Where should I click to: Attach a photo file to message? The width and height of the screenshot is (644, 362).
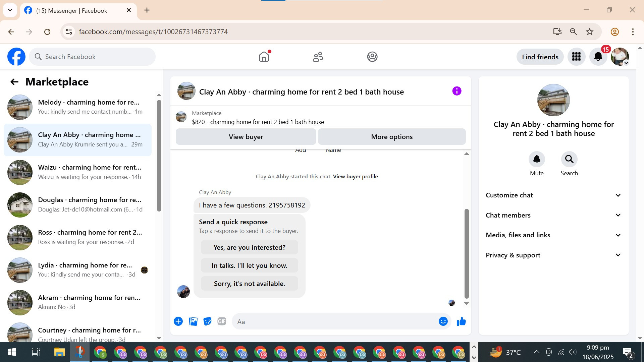(193, 321)
